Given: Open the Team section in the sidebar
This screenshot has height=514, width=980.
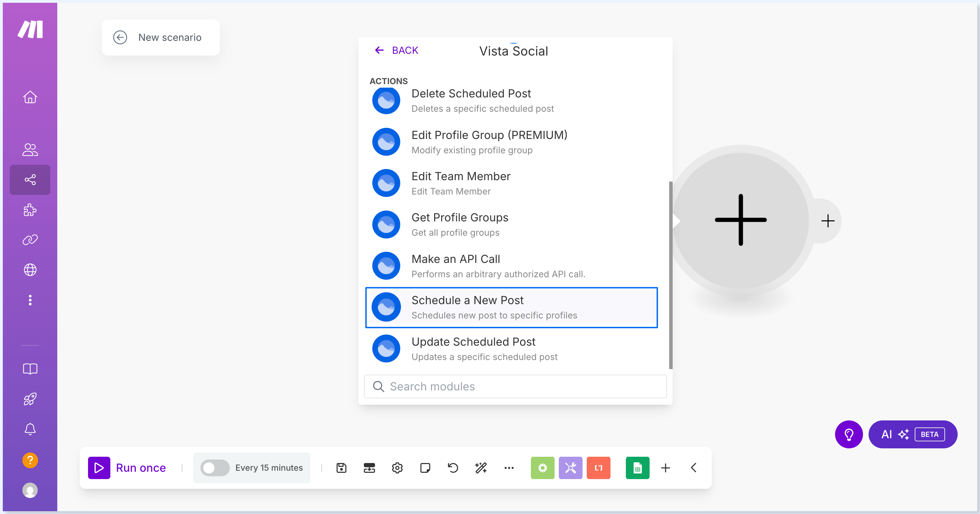Looking at the screenshot, I should (30, 149).
